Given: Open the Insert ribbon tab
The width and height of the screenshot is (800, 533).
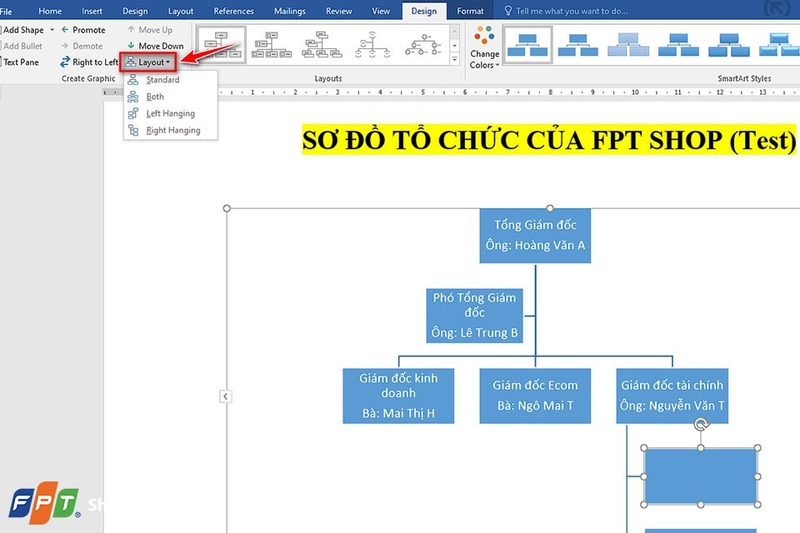Looking at the screenshot, I should pyautogui.click(x=92, y=11).
